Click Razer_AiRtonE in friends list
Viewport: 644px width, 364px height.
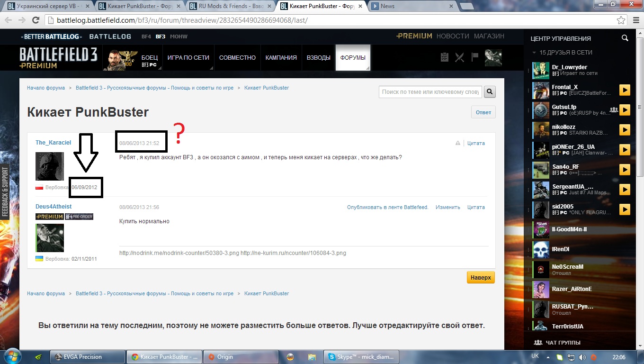pos(572,289)
